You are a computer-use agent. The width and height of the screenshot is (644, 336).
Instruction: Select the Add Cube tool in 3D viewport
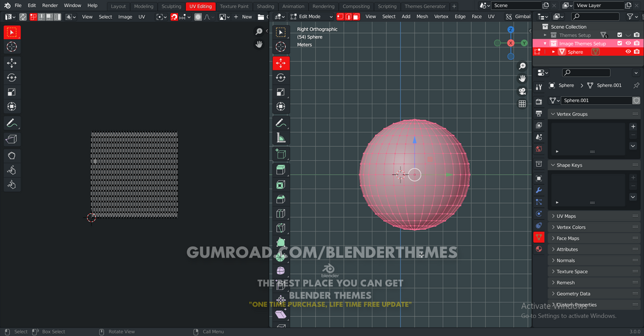click(281, 154)
